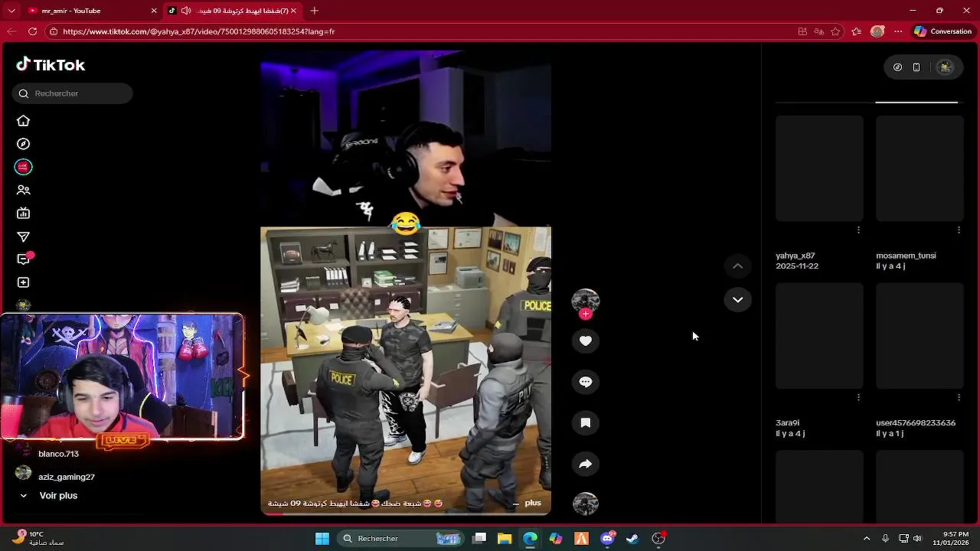This screenshot has width=980, height=551.
Task: Open options dots under mosamem_tunsi thumbnail
Action: 959,230
